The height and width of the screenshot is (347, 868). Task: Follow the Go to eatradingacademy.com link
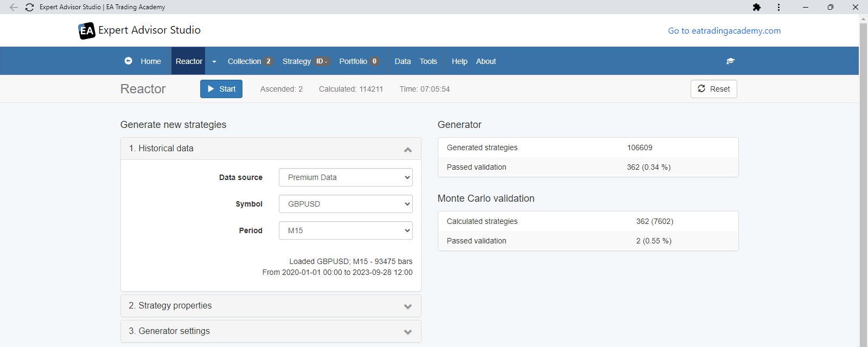724,31
